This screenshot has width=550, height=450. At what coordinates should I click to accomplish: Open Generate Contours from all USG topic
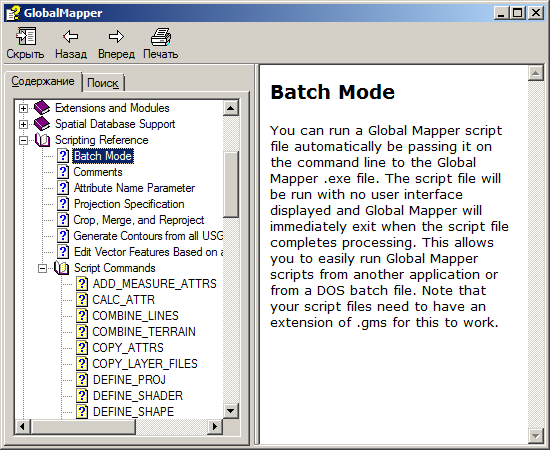[x=148, y=236]
